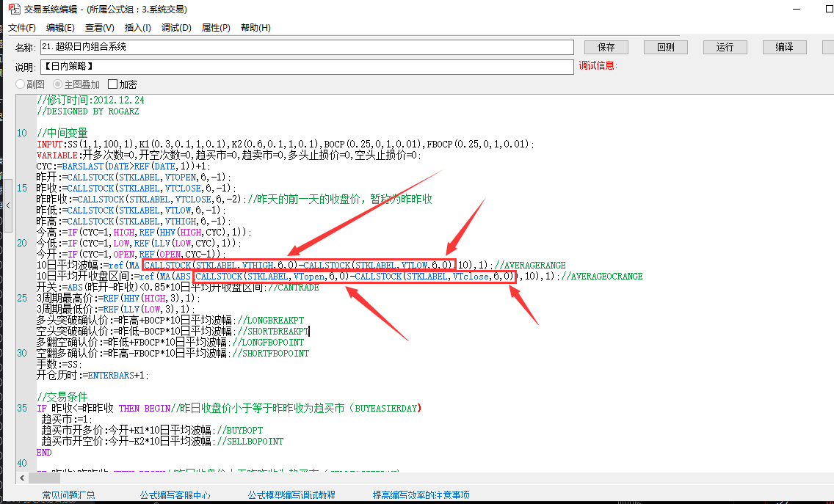Open the 文件(F) menu
This screenshot has height=504, width=834.
[22, 28]
